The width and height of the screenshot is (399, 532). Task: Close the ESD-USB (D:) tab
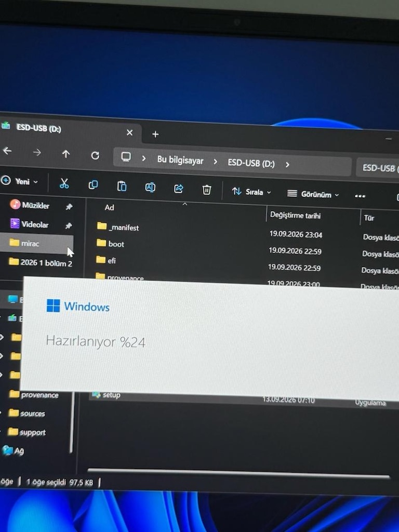click(129, 132)
